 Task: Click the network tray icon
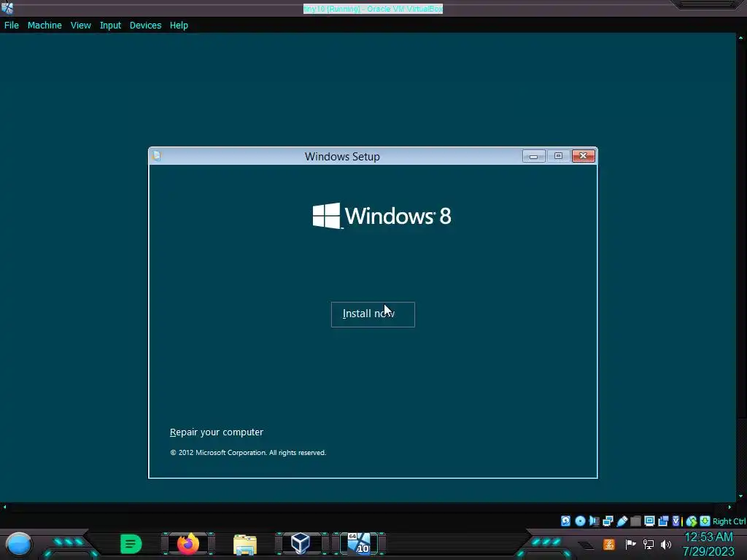click(x=649, y=544)
